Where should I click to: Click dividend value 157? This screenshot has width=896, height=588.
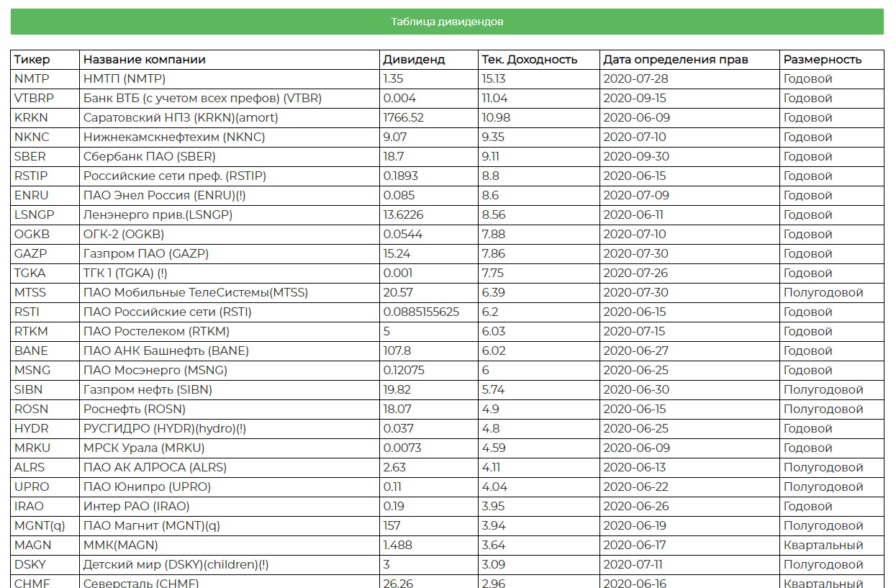tap(392, 526)
